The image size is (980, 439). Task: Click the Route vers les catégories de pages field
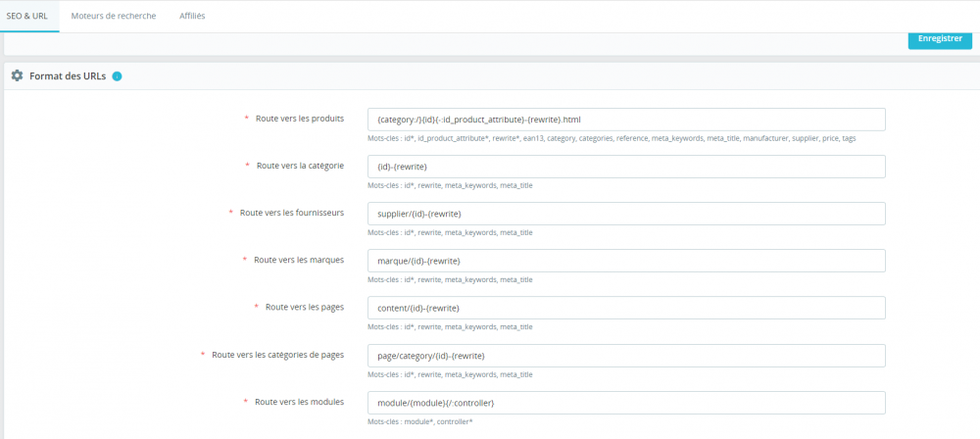[x=626, y=355]
